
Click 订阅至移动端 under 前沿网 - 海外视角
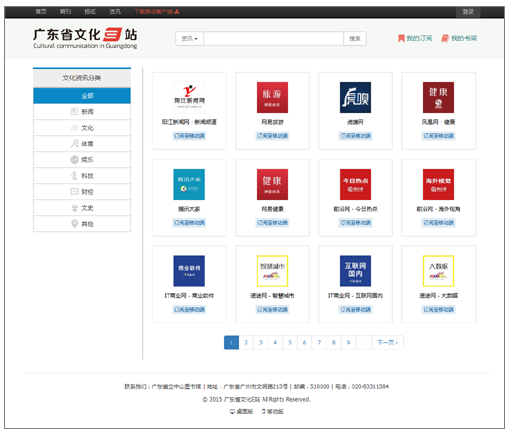(438, 223)
